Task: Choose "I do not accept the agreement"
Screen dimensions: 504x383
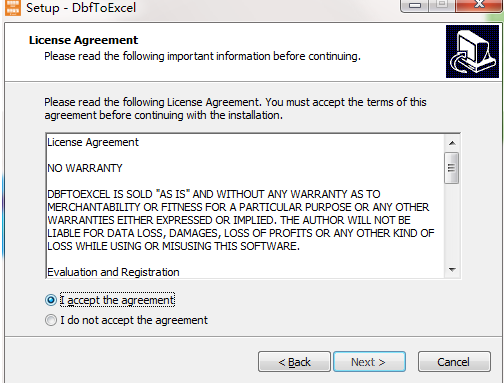Action: point(51,320)
